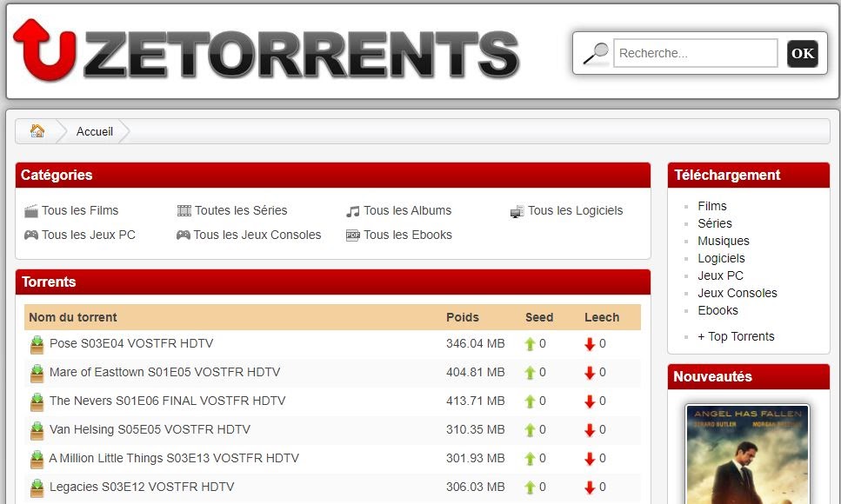Click green seed arrow in Van Helsing row
The height and width of the screenshot is (504, 841).
tap(530, 430)
